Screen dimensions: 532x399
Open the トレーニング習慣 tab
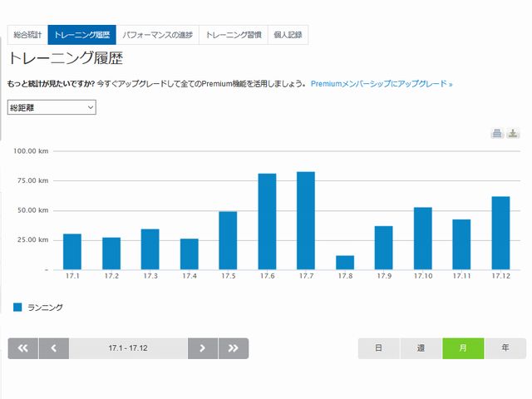234,35
